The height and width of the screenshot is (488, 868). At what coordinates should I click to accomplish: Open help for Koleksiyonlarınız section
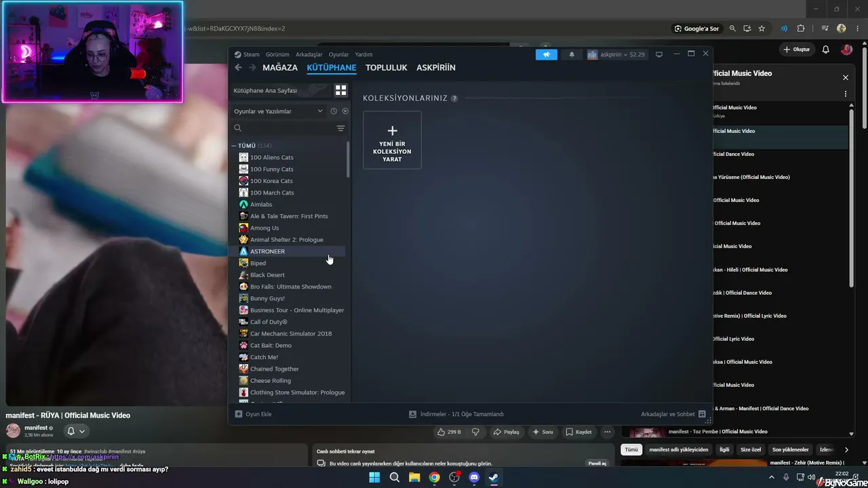[x=454, y=98]
